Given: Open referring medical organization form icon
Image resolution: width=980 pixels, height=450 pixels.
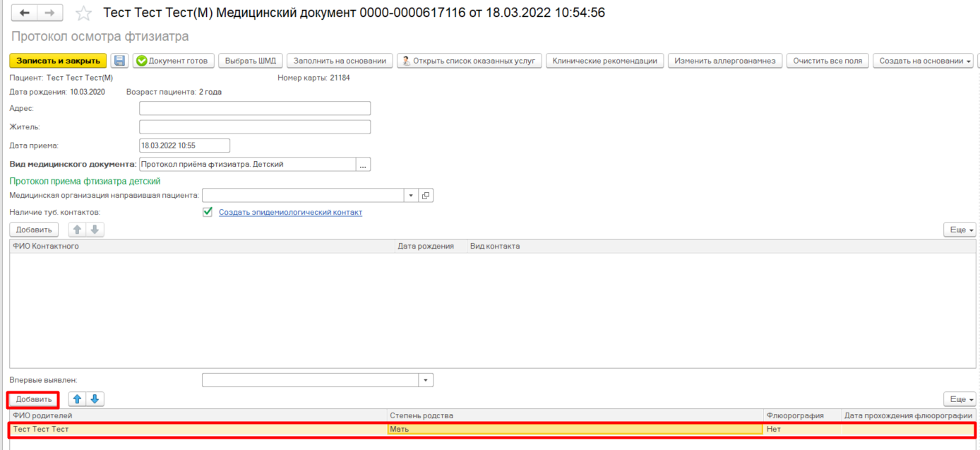Looking at the screenshot, I should (426, 196).
